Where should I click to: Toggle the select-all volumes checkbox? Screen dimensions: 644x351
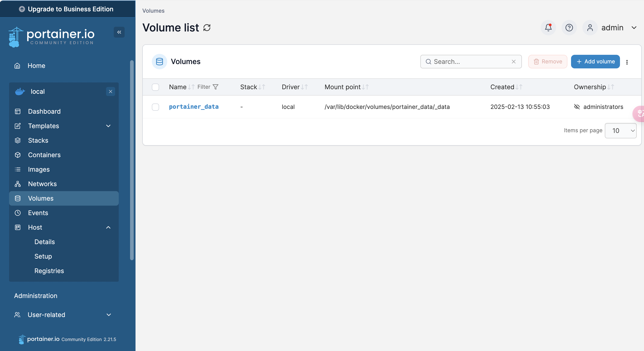155,87
